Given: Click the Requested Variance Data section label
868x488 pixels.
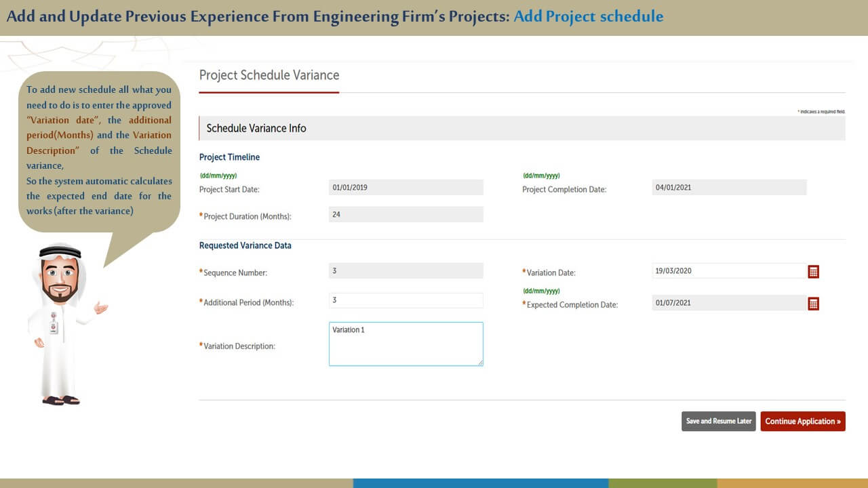Looking at the screenshot, I should (245, 245).
